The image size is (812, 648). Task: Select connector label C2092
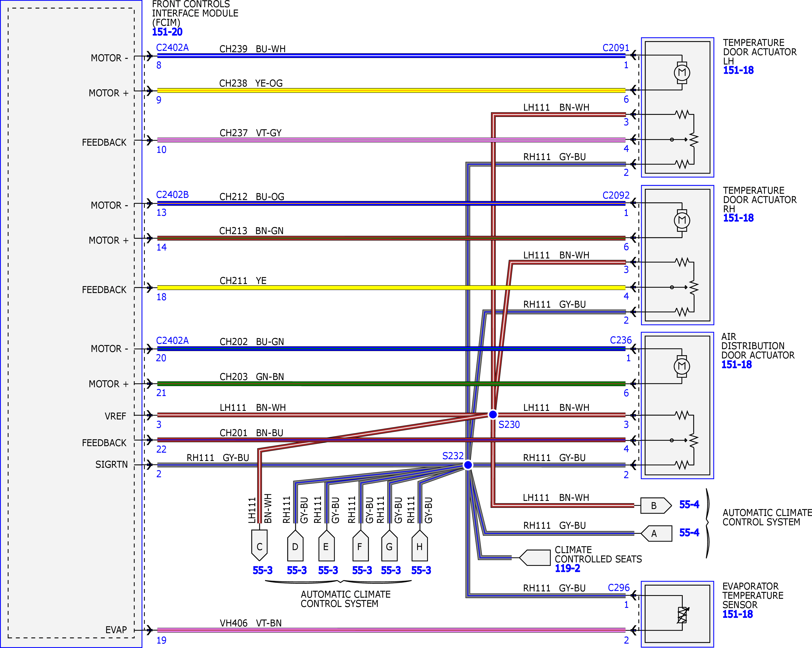point(616,195)
